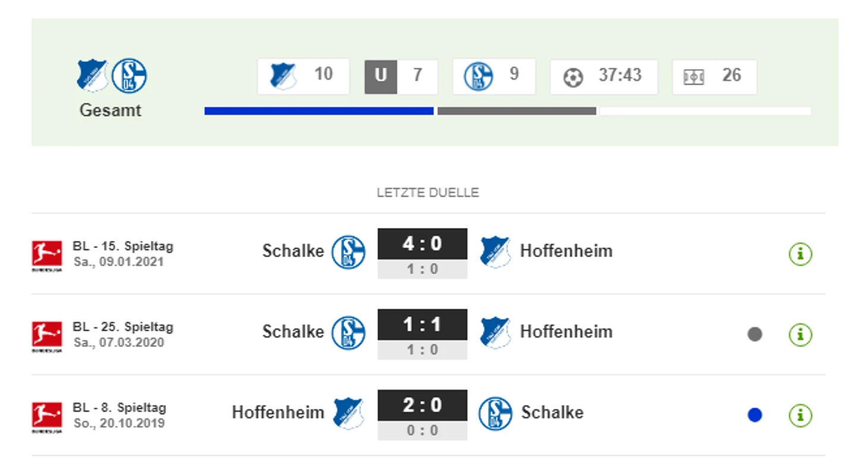Click the blue Hoffenheim win dot

click(755, 415)
